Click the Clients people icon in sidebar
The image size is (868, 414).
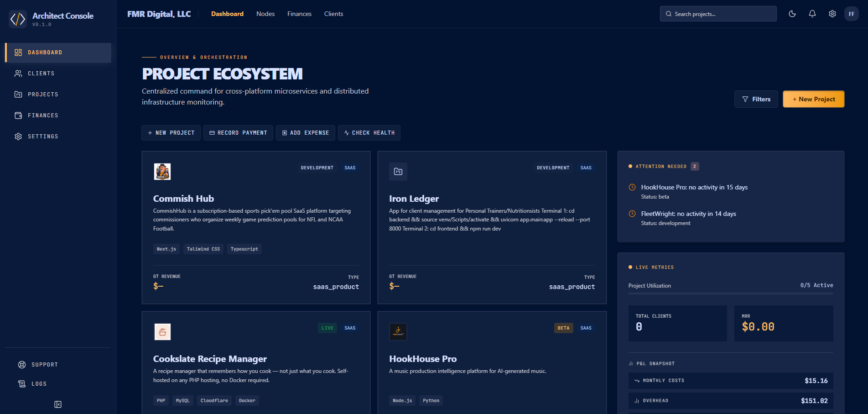pyautogui.click(x=18, y=73)
